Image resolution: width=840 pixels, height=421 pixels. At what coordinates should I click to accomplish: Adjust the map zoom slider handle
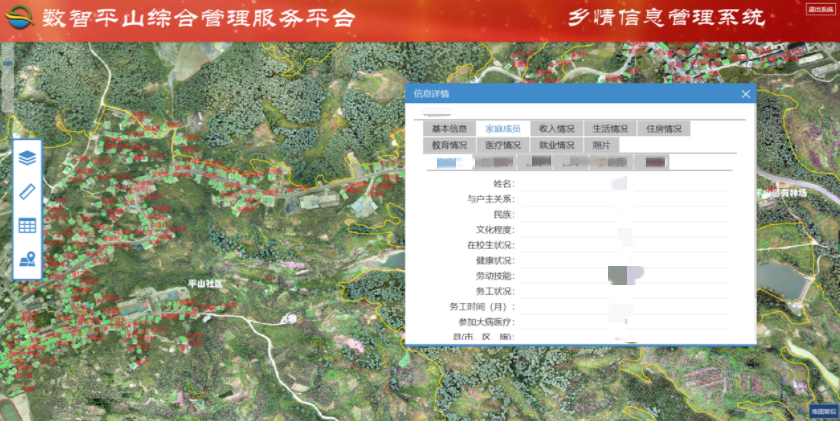[x=8, y=63]
